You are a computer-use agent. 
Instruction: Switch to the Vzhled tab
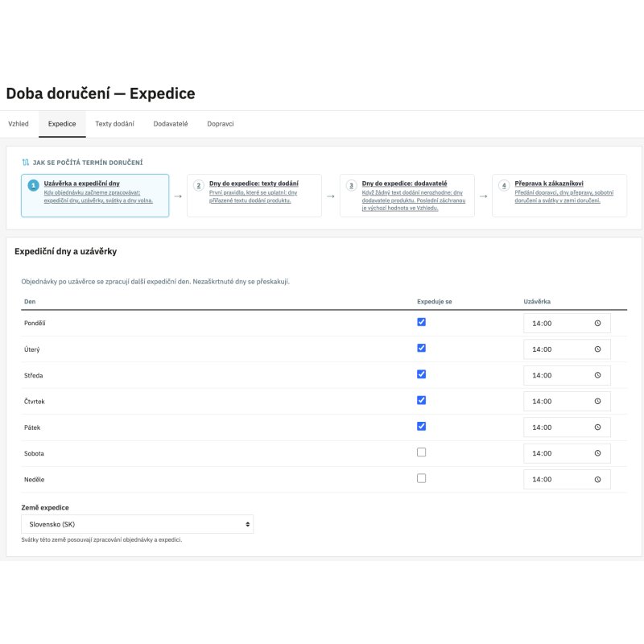(x=19, y=124)
